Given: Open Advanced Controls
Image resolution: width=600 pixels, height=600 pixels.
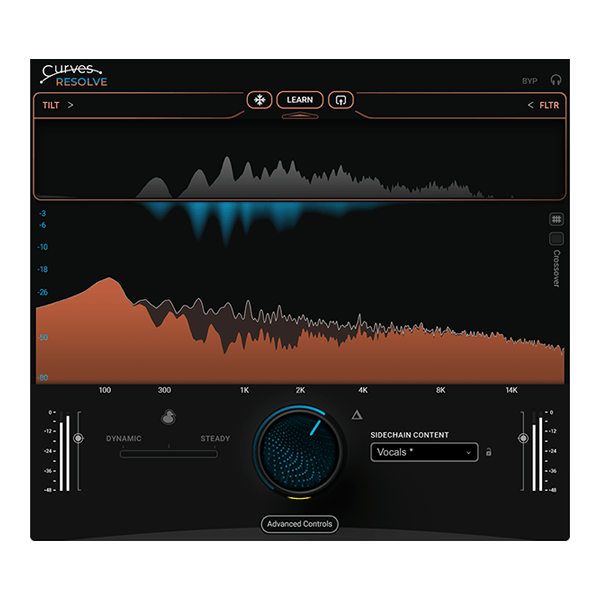Looking at the screenshot, I should (x=300, y=524).
